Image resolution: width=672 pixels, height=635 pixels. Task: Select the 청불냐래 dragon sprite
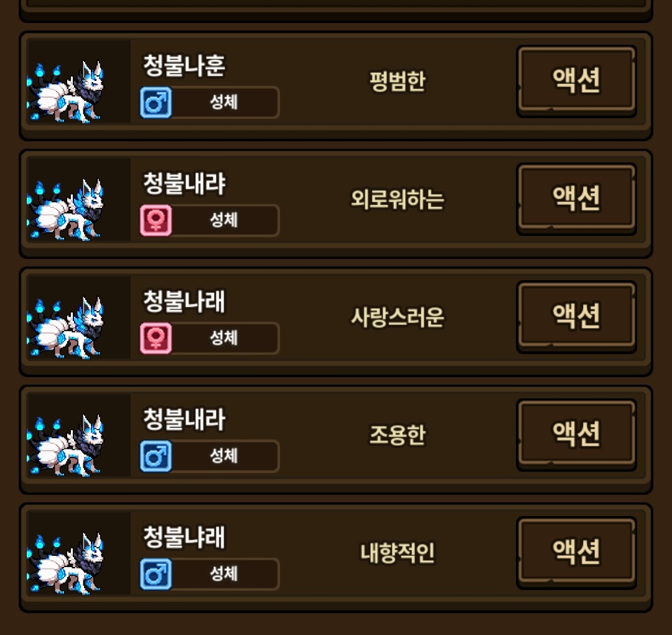click(x=65, y=564)
